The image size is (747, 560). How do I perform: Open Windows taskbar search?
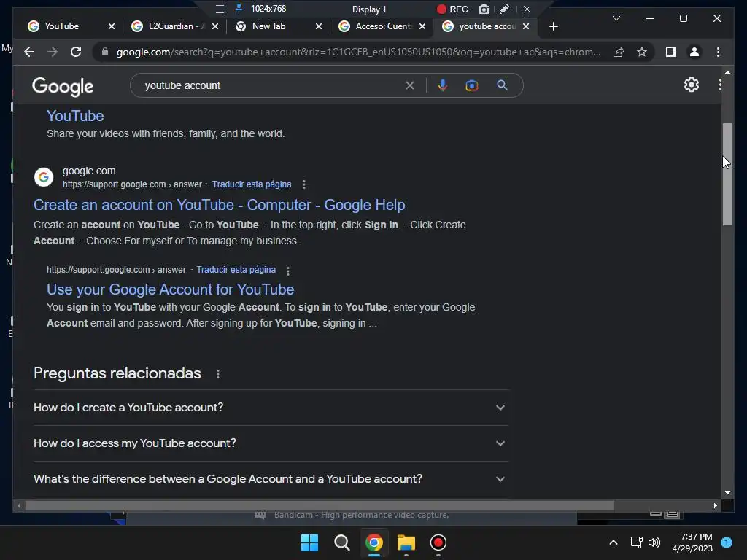[x=342, y=542]
